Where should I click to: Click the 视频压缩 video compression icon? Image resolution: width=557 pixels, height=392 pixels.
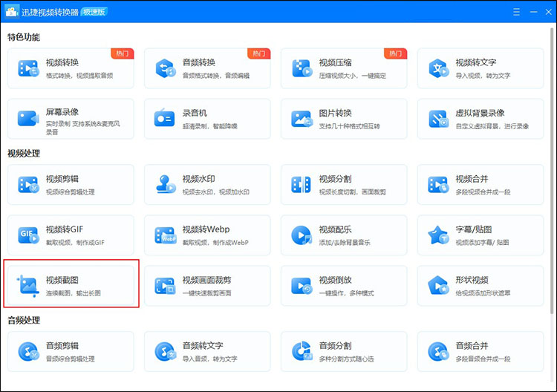tap(302, 68)
